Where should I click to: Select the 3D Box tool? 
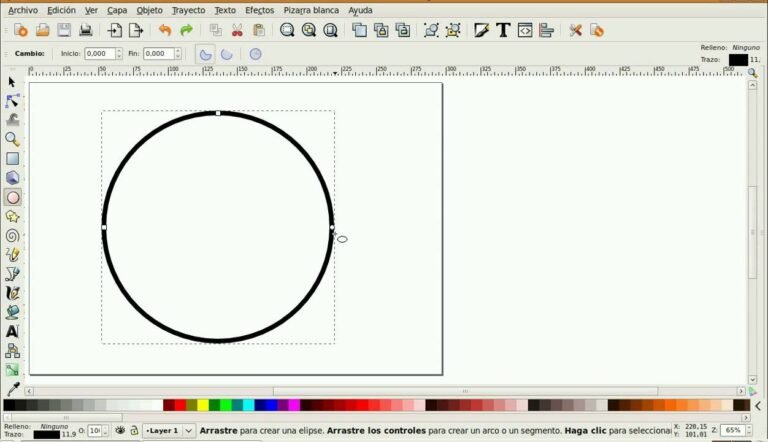tap(12, 178)
